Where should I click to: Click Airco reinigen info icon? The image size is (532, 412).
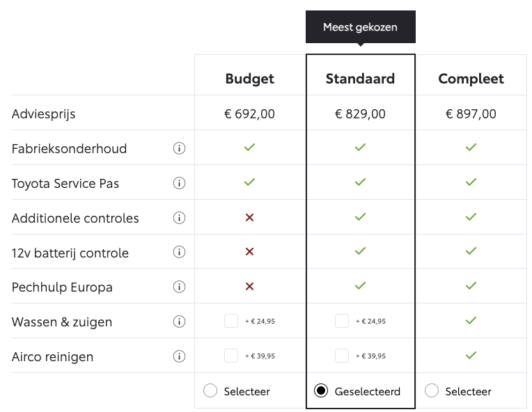pyautogui.click(x=179, y=356)
